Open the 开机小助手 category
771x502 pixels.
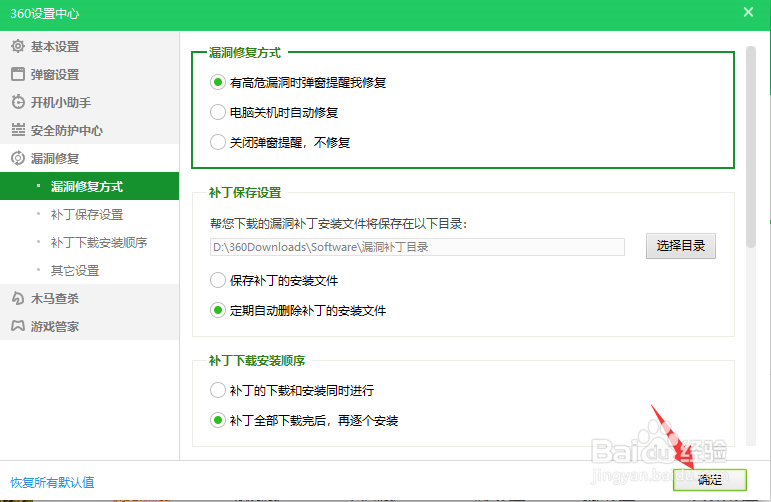point(89,102)
